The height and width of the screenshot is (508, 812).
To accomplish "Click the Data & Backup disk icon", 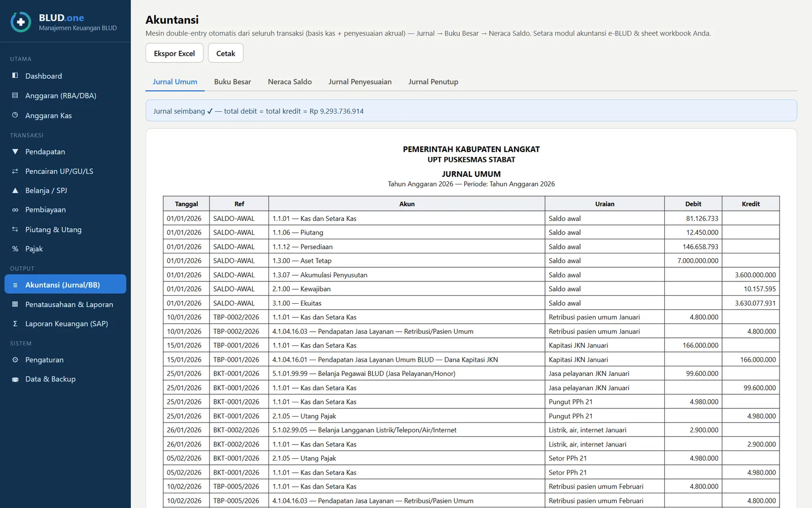I will pyautogui.click(x=15, y=379).
